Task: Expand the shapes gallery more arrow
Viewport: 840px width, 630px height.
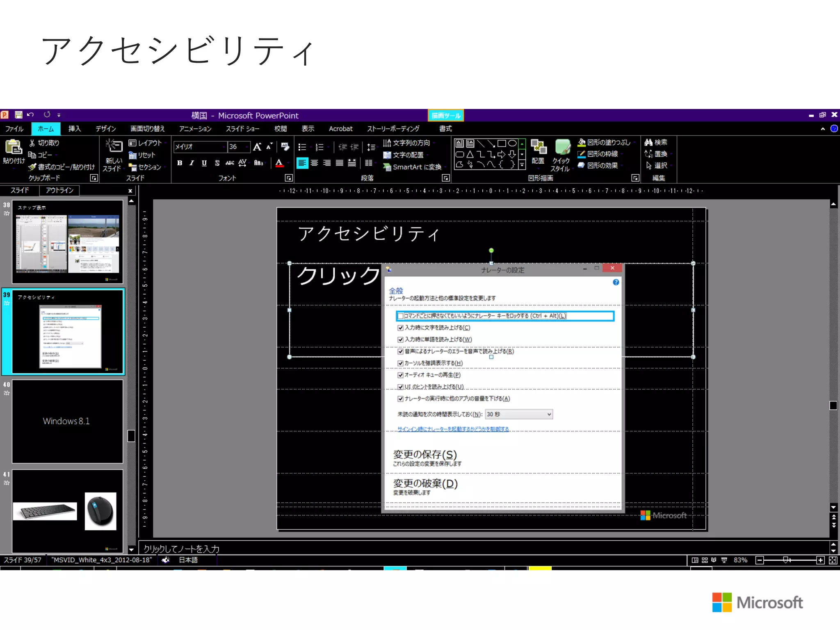Action: 522,165
